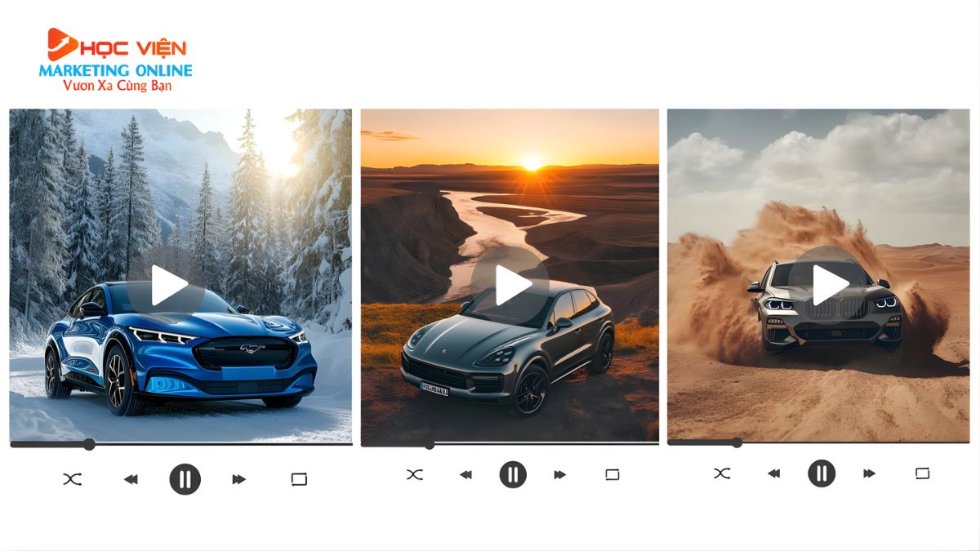This screenshot has height=551, width=980.
Task: Play the Porsche sunset canyon video
Action: coord(512,285)
